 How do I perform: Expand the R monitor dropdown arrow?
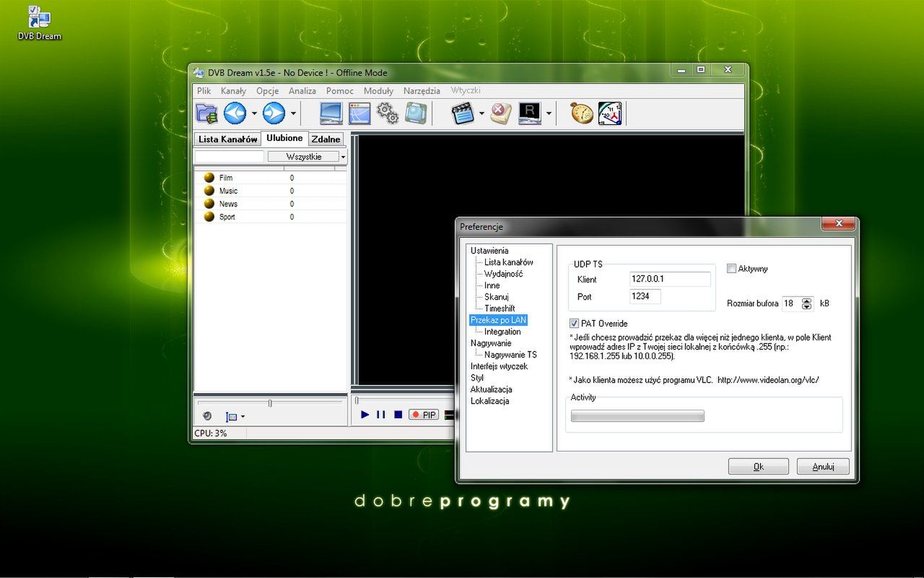549,113
